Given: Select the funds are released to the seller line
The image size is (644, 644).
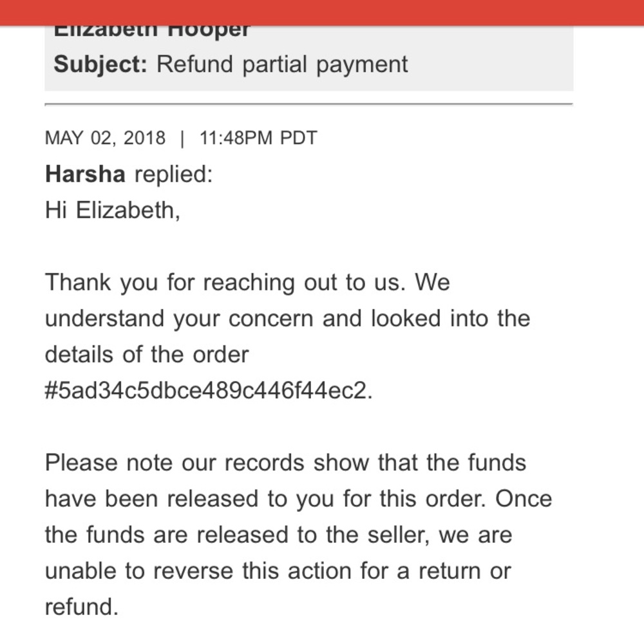Looking at the screenshot, I should [278, 535].
